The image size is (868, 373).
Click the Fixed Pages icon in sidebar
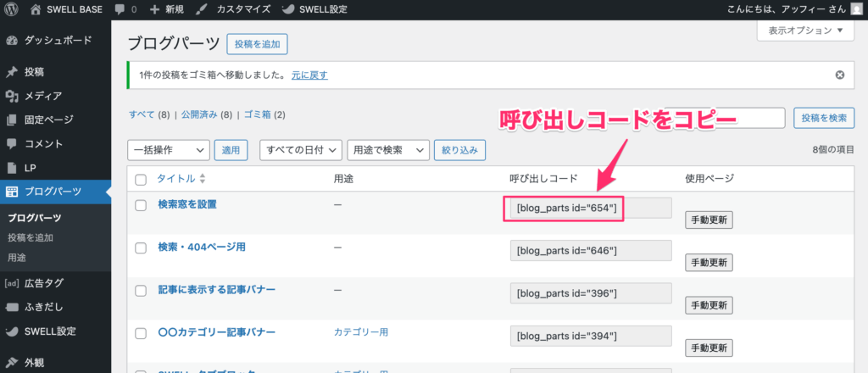coord(12,120)
